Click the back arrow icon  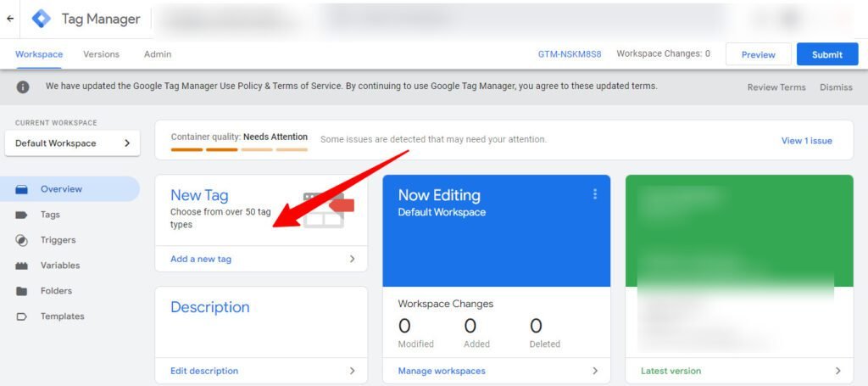[10, 19]
